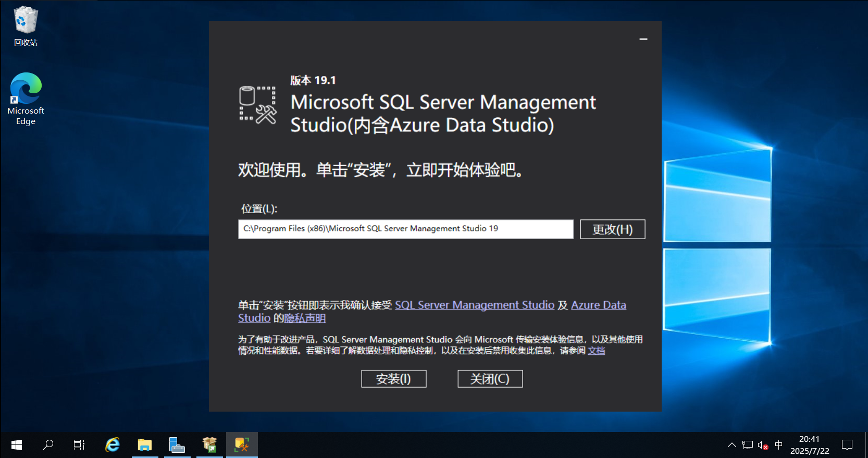Viewport: 868px width, 458px height.
Task: Launch Internet Explorer from taskbar
Action: (x=113, y=445)
